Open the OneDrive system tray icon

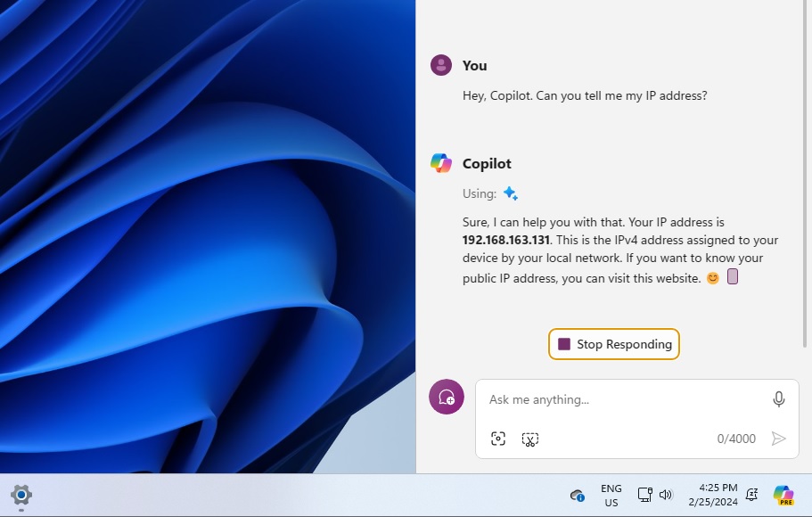577,494
